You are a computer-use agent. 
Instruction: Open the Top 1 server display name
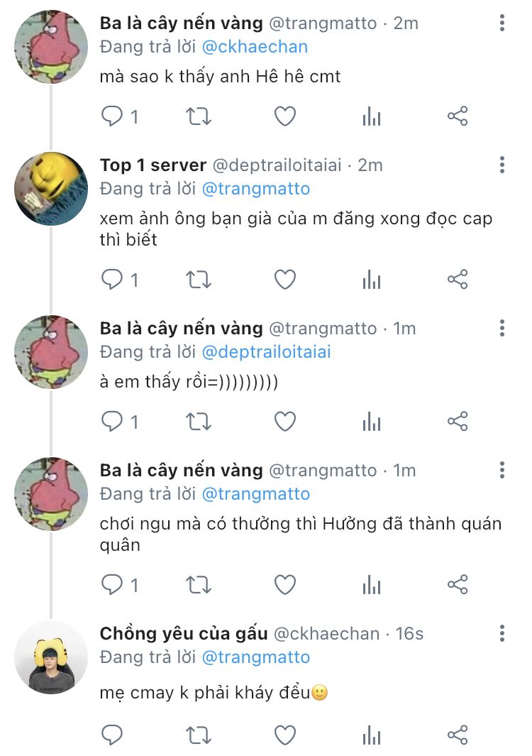pos(153,165)
